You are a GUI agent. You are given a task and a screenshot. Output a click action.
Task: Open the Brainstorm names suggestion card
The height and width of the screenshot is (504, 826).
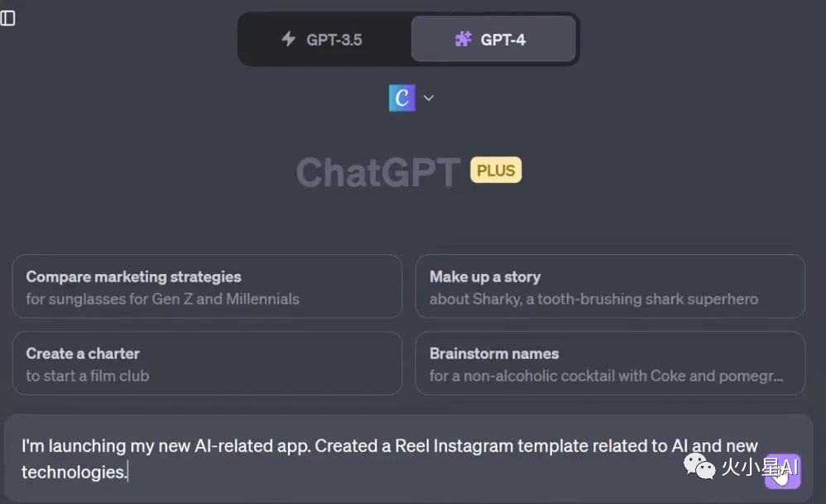click(610, 363)
